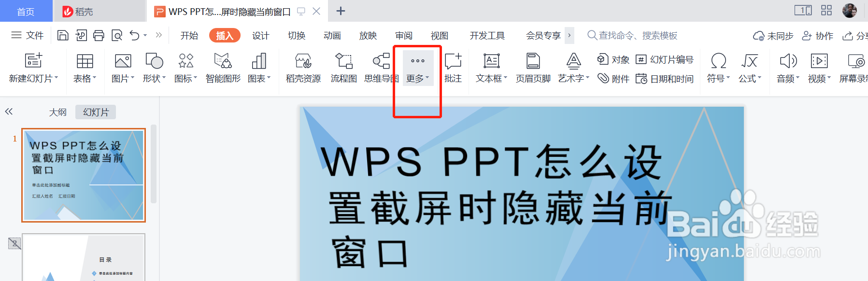The image size is (868, 281).
Task: Switch to the 动画 tab
Action: [x=332, y=35]
